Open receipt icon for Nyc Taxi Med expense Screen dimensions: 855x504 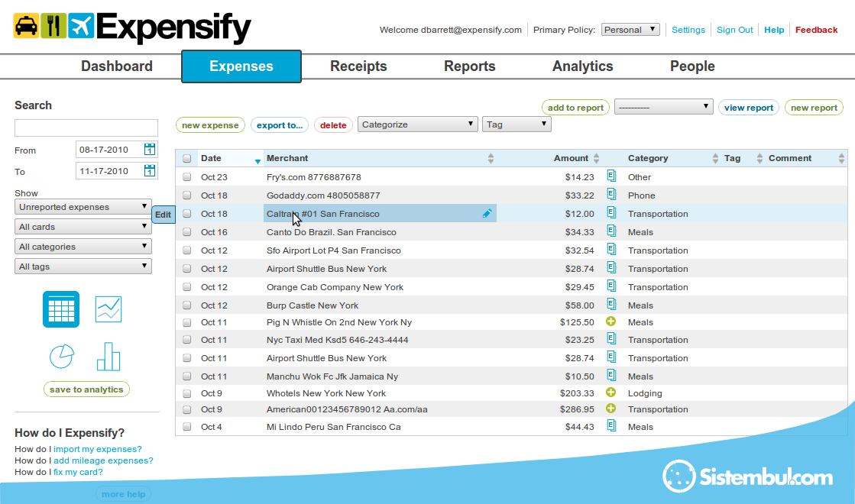pos(611,338)
